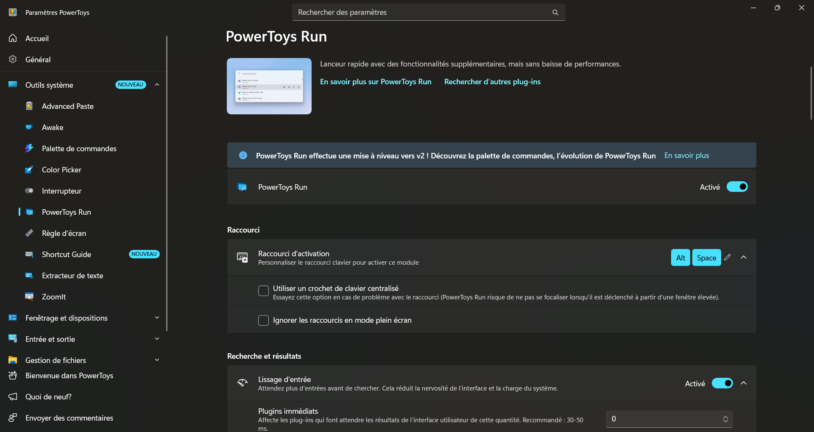Collapse the Outils système section
The width and height of the screenshot is (814, 432).
point(157,85)
